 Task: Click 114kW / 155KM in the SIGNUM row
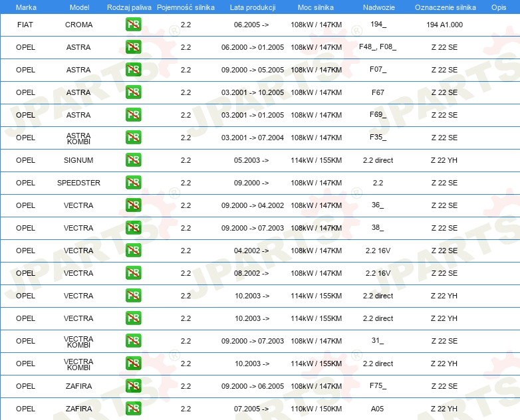point(317,160)
